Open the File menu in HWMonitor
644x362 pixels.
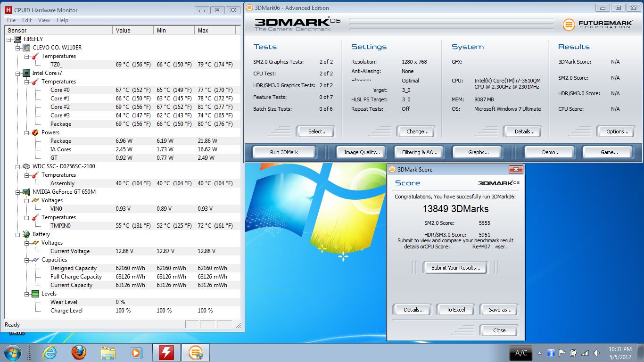point(11,20)
